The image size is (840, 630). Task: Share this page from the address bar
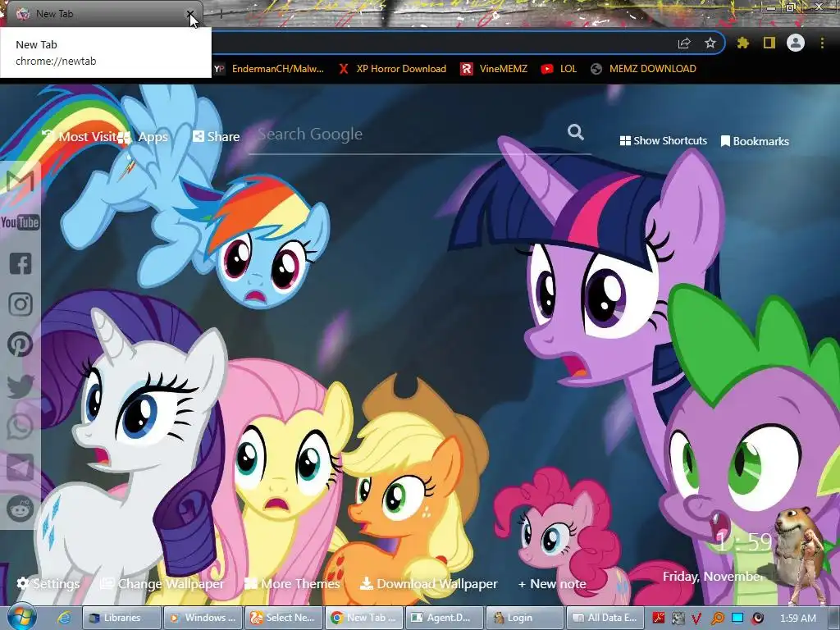684,43
